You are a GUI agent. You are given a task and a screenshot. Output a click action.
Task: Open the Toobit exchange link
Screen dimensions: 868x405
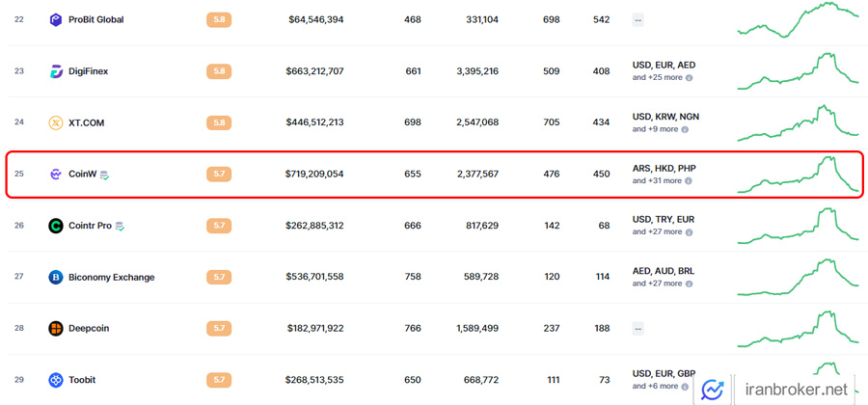(83, 380)
